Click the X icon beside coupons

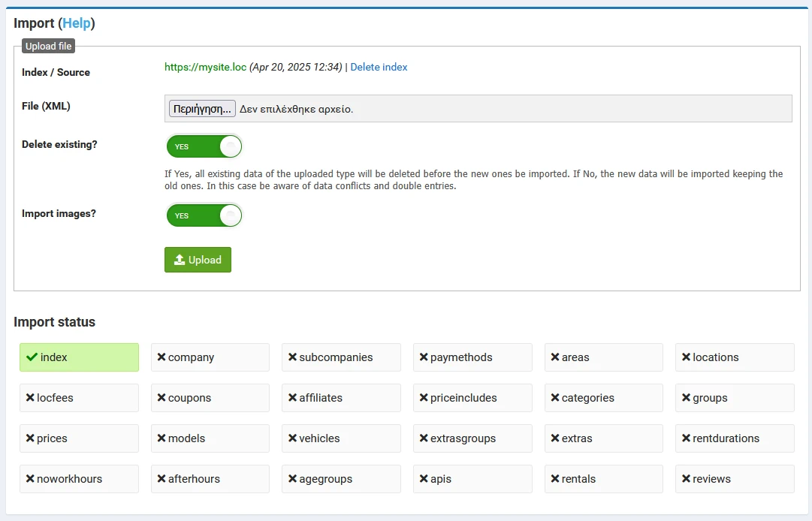(x=161, y=398)
